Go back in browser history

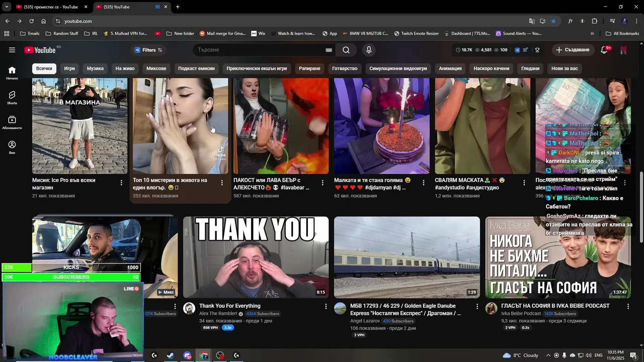(x=7, y=21)
